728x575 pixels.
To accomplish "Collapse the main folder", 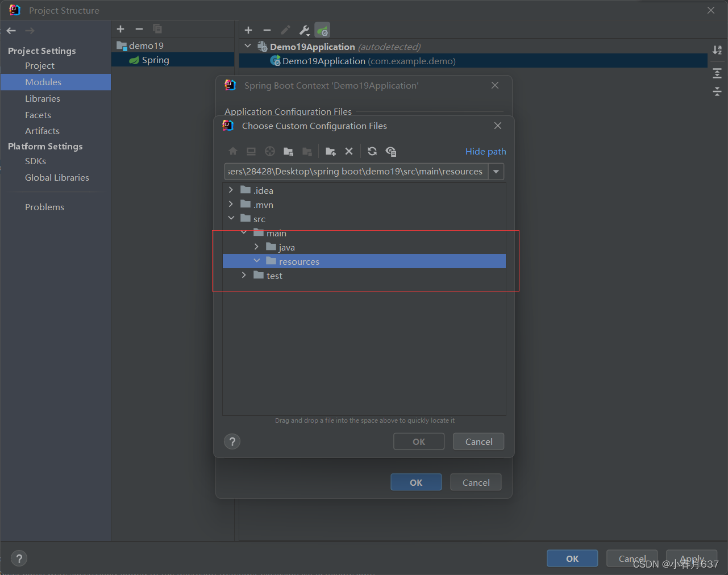I will click(x=244, y=232).
